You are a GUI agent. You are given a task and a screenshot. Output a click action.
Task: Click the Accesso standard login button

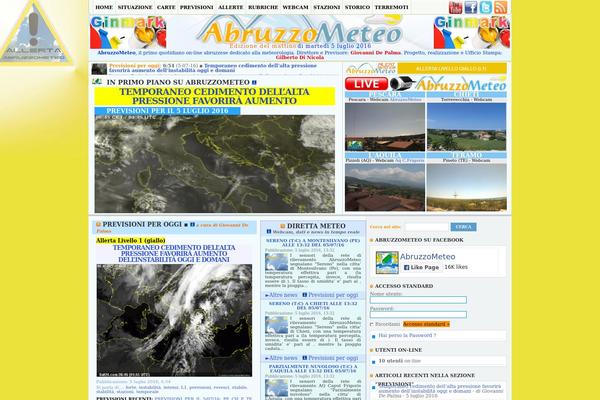pyautogui.click(x=426, y=324)
